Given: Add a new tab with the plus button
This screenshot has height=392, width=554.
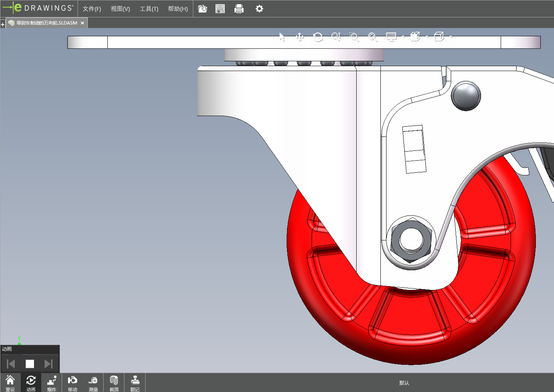Looking at the screenshot, I should (x=3, y=25).
